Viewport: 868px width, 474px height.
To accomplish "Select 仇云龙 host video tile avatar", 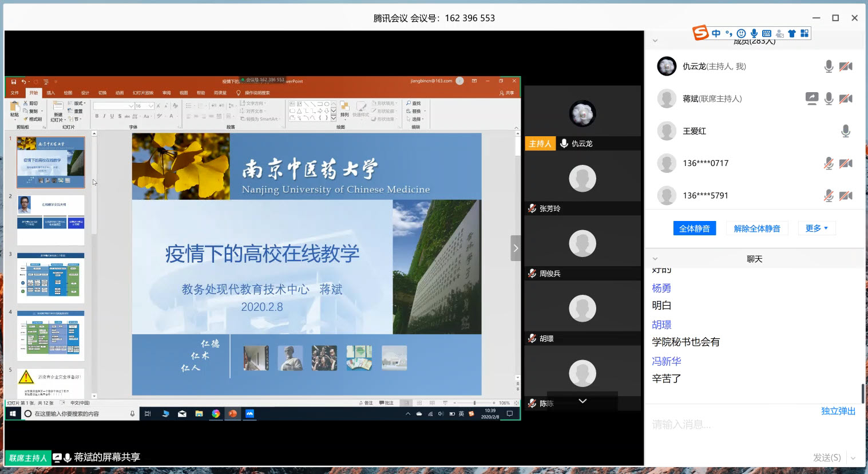I will pyautogui.click(x=582, y=113).
